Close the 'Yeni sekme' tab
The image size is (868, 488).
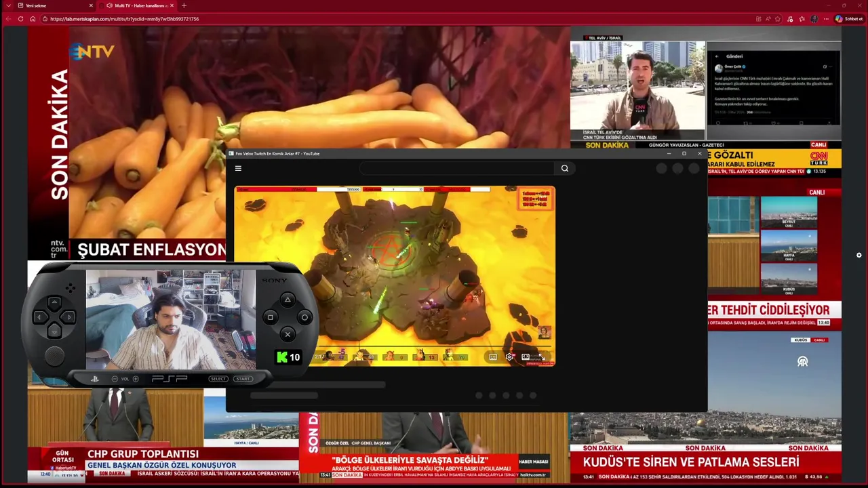tap(91, 5)
